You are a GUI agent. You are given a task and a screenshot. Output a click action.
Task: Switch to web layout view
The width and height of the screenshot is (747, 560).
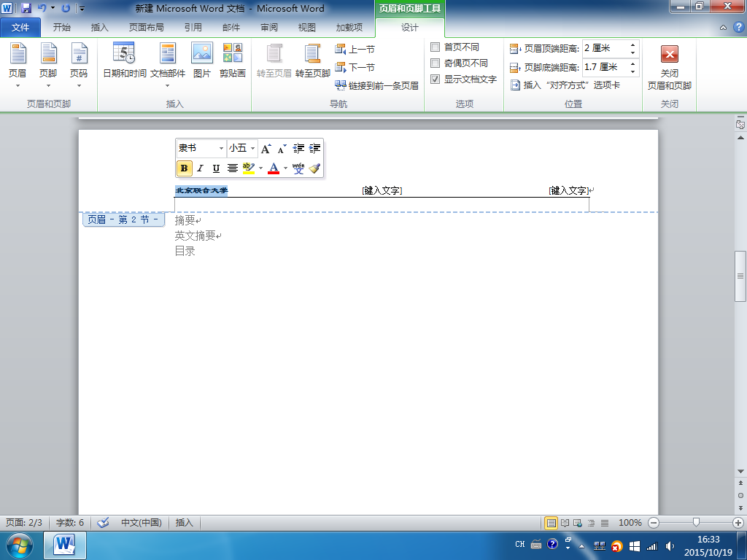[578, 523]
